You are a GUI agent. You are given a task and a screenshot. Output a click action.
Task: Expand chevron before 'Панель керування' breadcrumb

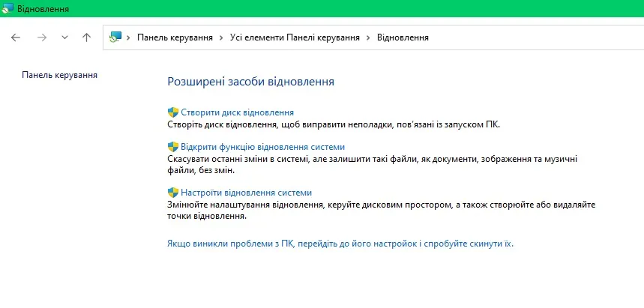(x=128, y=37)
